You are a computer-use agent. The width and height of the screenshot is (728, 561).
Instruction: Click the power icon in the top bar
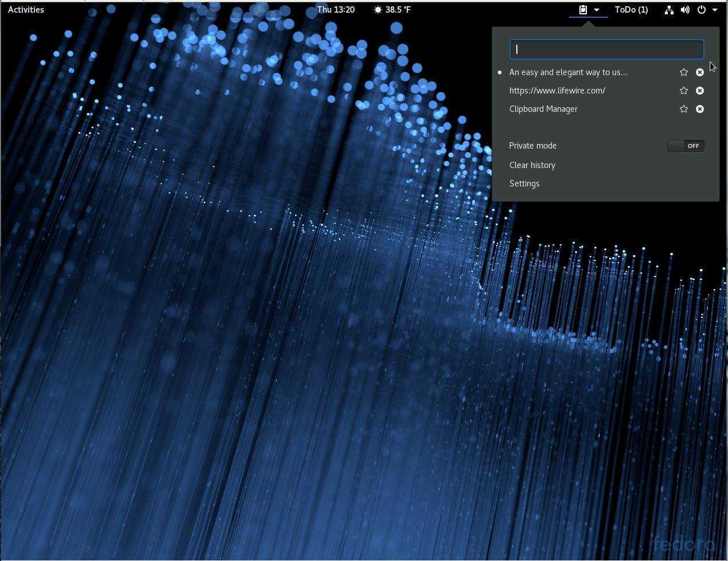(x=701, y=10)
